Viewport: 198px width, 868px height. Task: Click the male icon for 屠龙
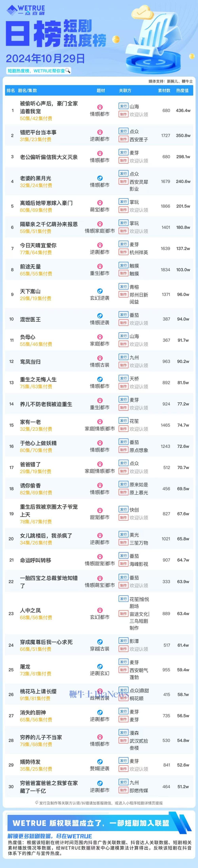pyautogui.click(x=100, y=666)
